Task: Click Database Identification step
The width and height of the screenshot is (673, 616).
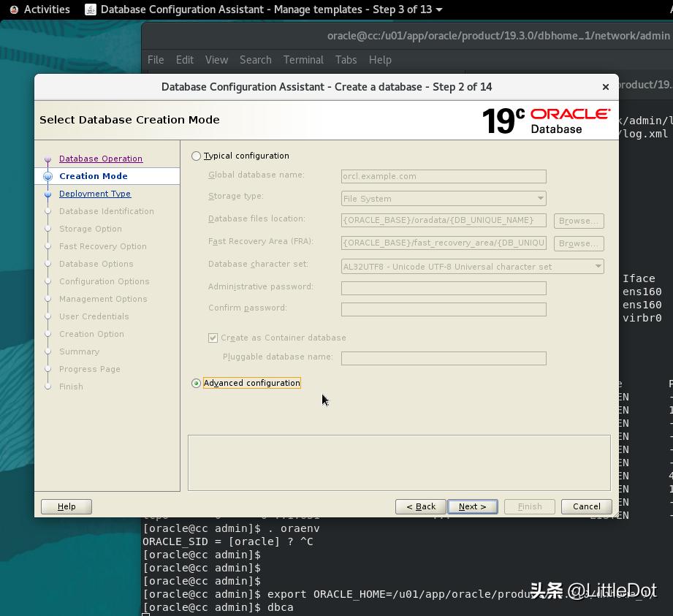Action: click(107, 211)
